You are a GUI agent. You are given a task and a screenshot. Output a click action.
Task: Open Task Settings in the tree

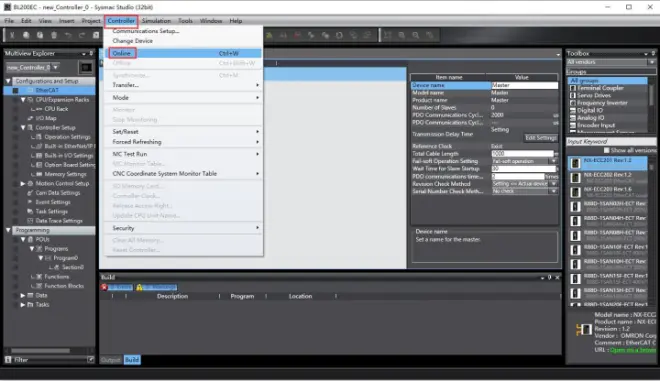51,211
